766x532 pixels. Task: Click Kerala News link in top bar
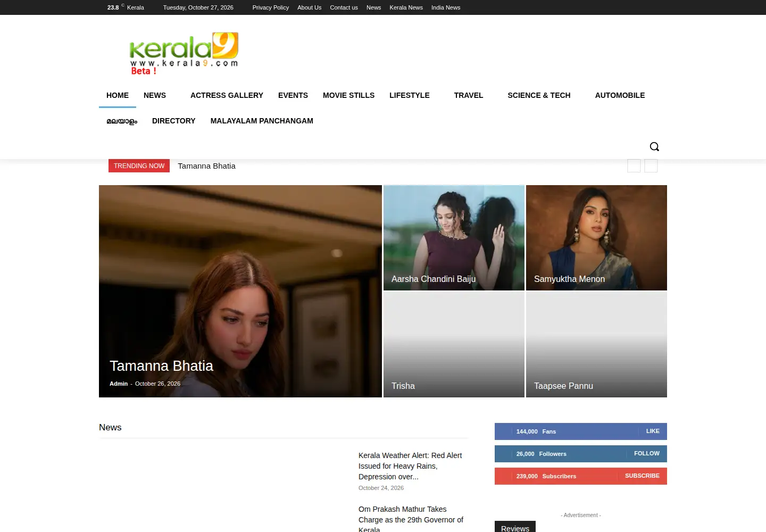pyautogui.click(x=406, y=7)
